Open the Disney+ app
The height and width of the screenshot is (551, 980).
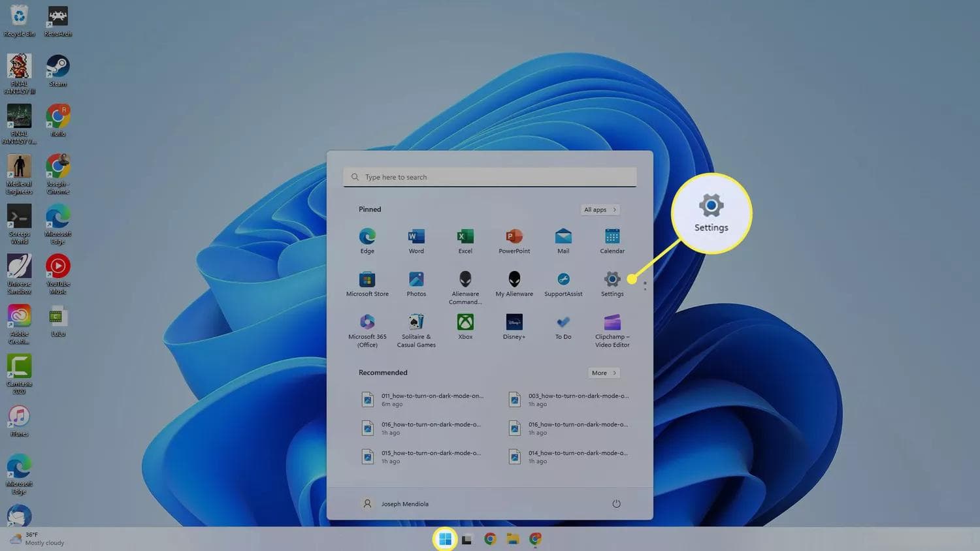point(514,327)
